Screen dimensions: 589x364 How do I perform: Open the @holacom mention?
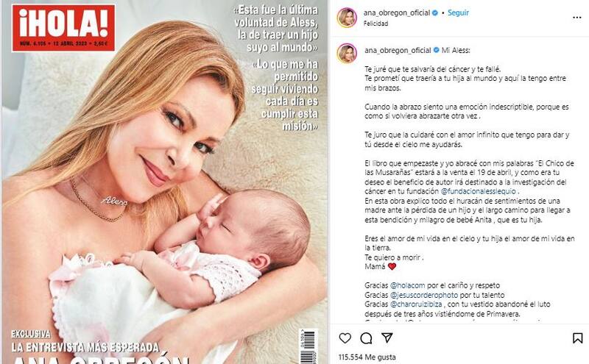[x=408, y=285]
